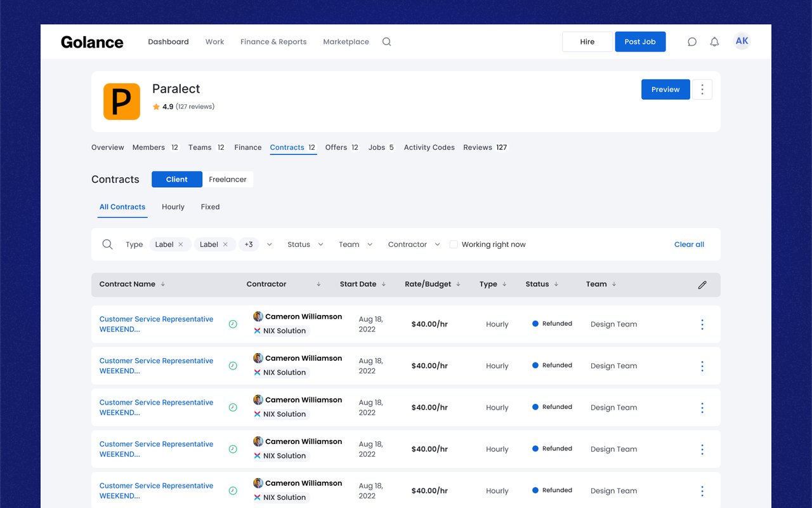Click the filter bar search magnifier icon
Screen dimensions: 812x508
pos(108,244)
